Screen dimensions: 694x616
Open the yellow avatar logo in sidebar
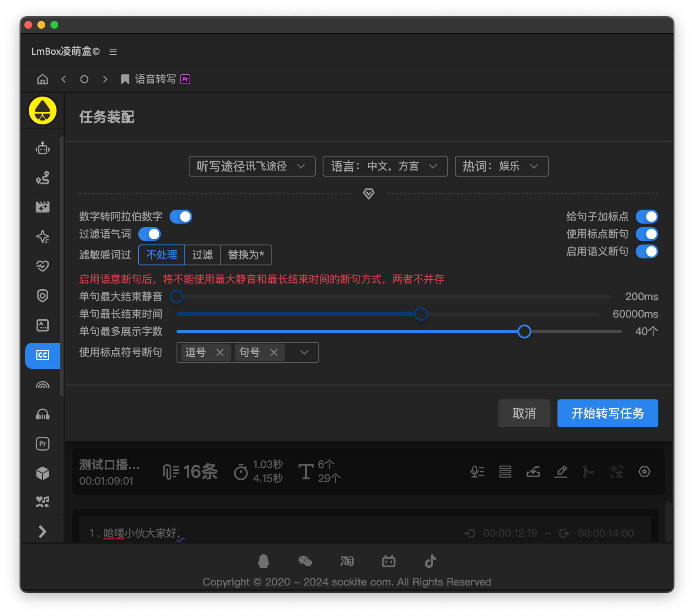click(43, 110)
